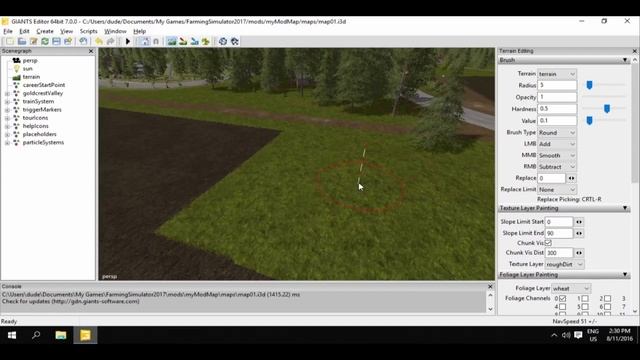Open the Windows Start menu
The width and height of the screenshot is (640, 360).
tap(12, 335)
